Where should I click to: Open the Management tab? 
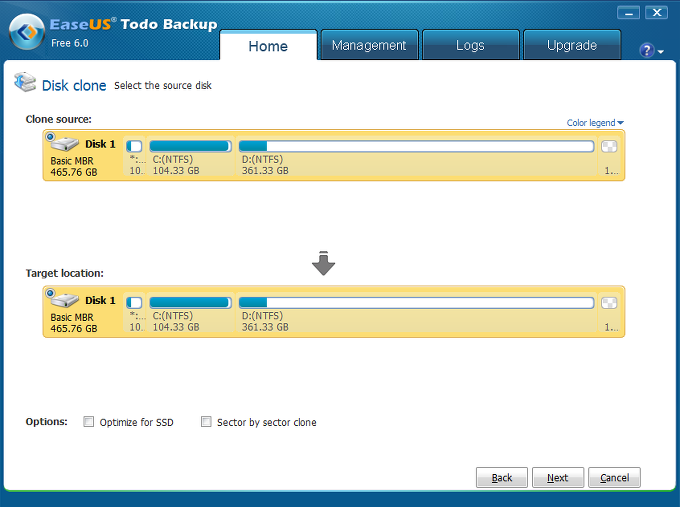click(x=369, y=45)
